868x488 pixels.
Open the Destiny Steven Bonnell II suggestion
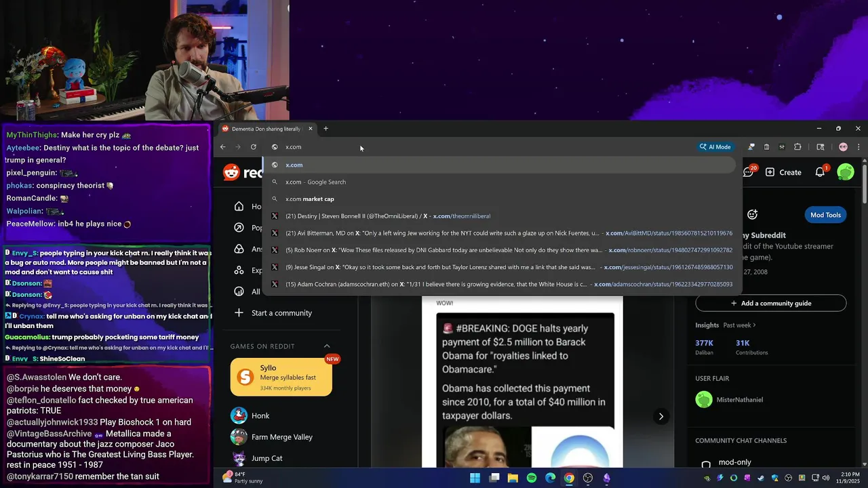[x=499, y=216]
